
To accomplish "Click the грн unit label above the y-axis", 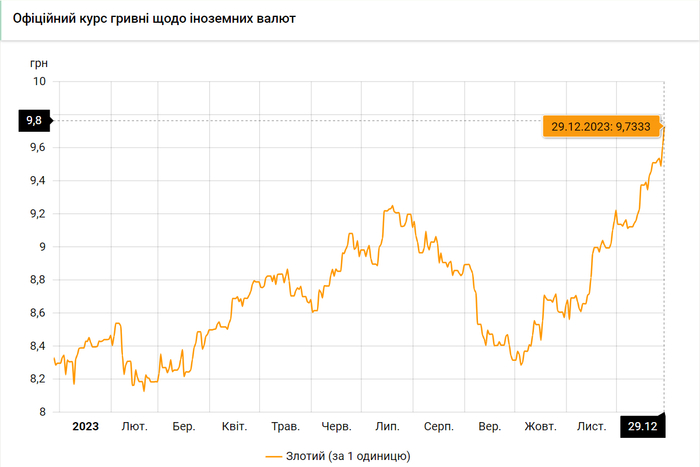I will point(39,62).
